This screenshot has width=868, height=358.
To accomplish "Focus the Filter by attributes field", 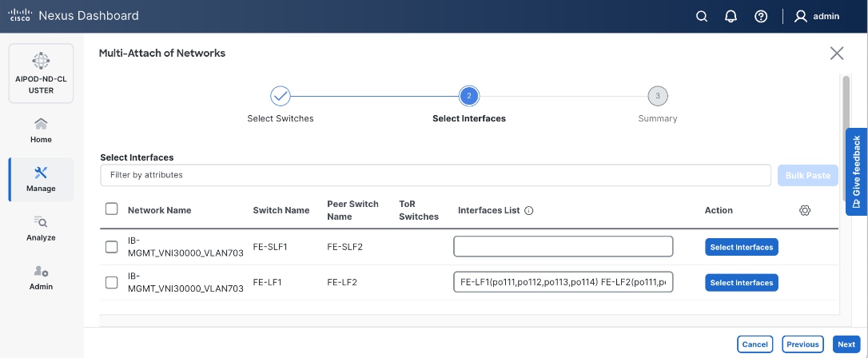I will (437, 174).
